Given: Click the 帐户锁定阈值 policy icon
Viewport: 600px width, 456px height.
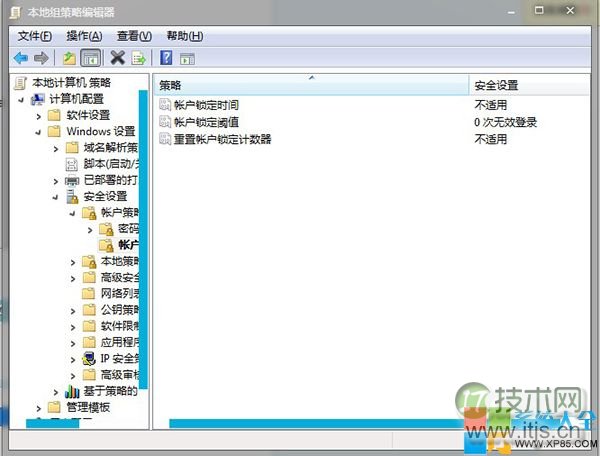Looking at the screenshot, I should 165,122.
